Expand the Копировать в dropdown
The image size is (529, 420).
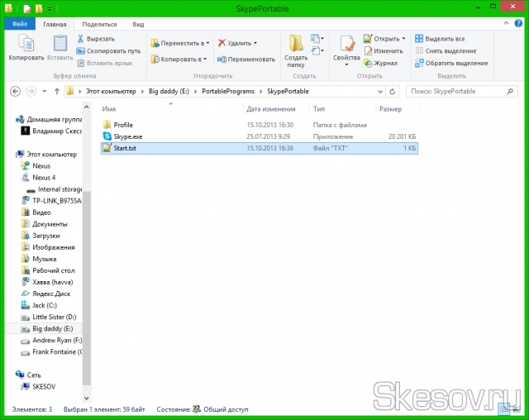click(x=205, y=60)
